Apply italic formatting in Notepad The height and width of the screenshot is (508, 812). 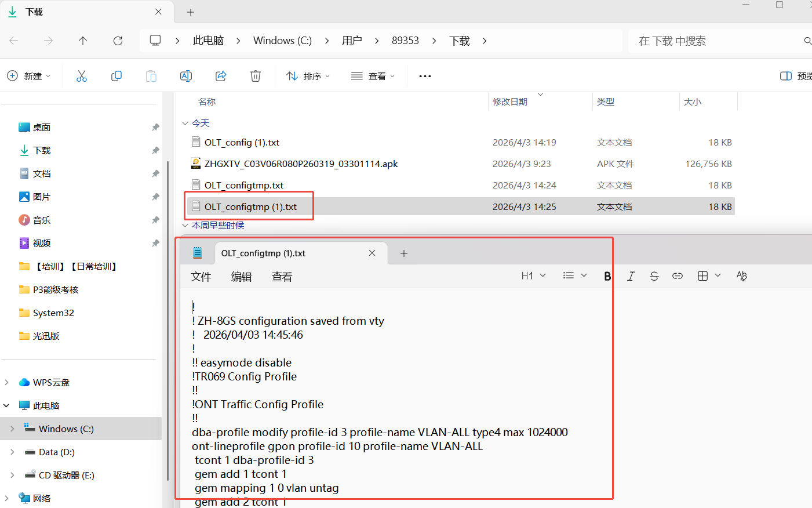coord(631,276)
